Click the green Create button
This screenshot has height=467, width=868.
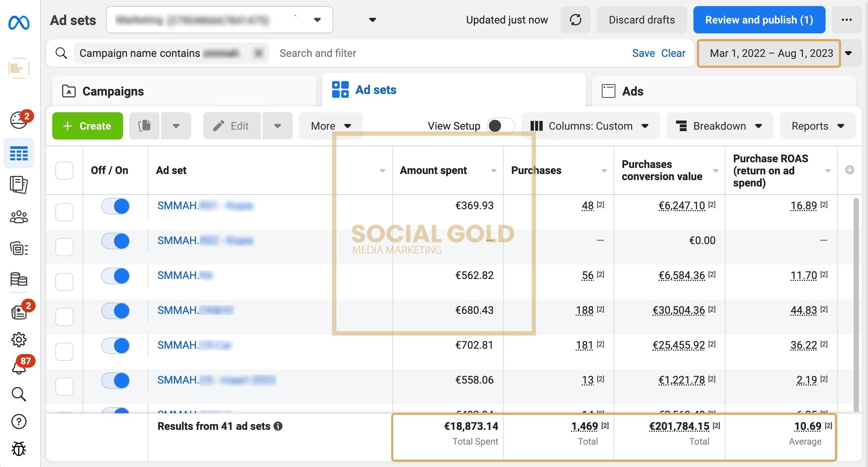coord(87,126)
